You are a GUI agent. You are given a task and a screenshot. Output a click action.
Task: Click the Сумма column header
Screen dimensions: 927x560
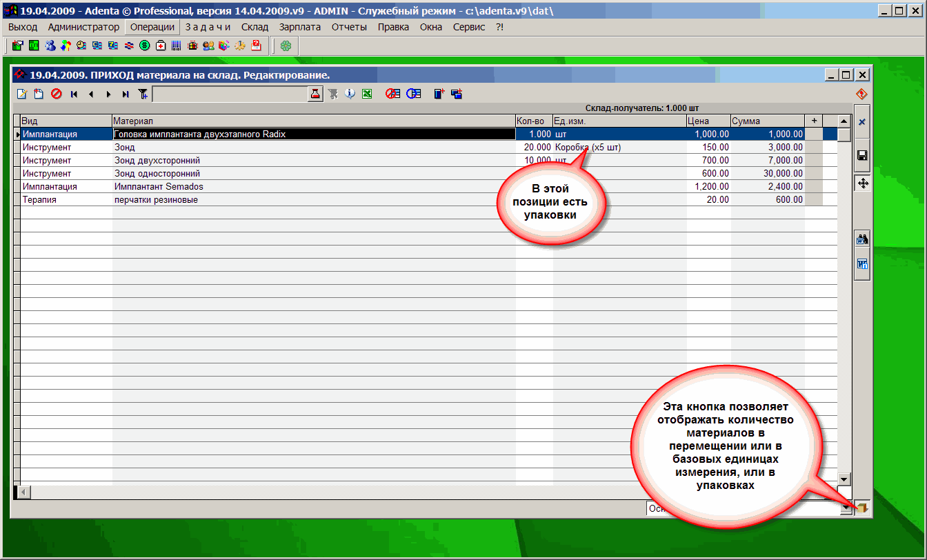point(767,121)
